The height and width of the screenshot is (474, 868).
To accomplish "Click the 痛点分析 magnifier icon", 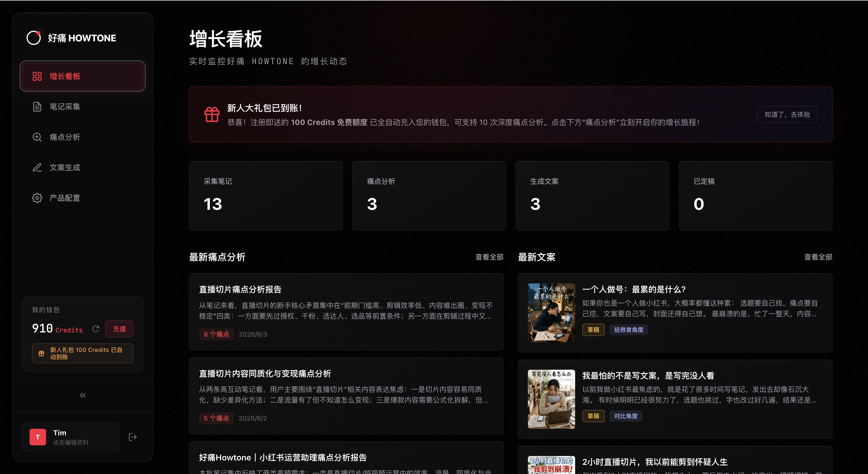I will click(37, 137).
